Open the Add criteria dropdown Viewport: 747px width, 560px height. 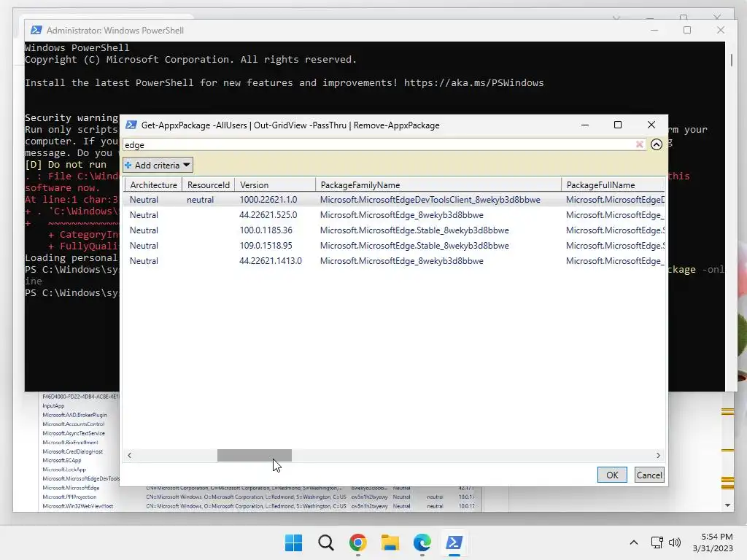coord(158,166)
